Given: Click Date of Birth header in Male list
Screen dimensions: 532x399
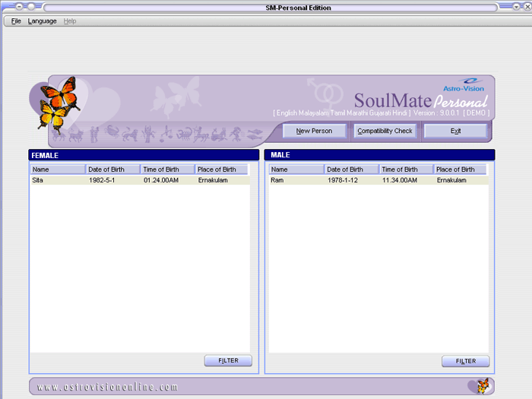Looking at the screenshot, I should tap(351, 169).
